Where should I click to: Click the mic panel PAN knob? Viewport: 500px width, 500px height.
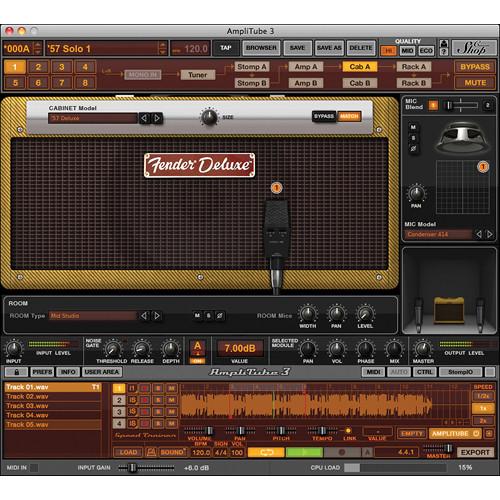click(416, 193)
